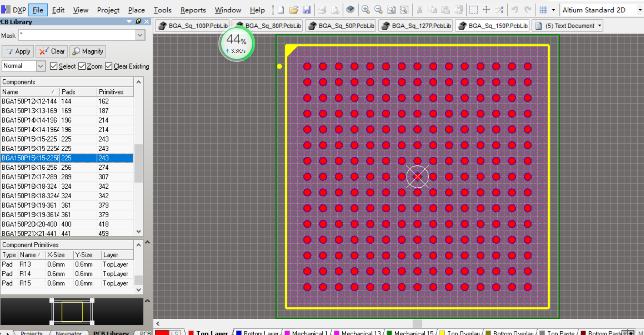Open the (5) Text Document dropdown
The width and height of the screenshot is (644, 335).
pos(600,26)
